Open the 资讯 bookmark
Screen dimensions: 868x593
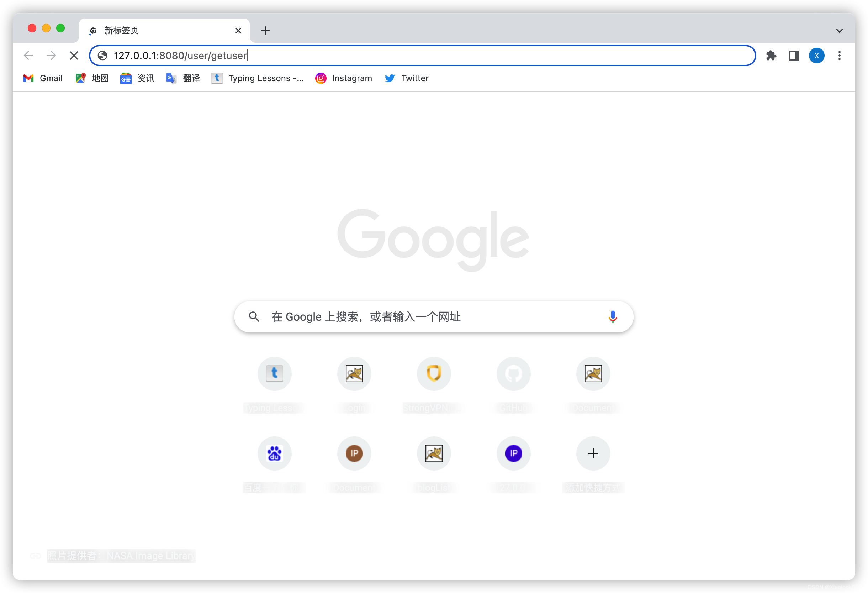tap(137, 78)
